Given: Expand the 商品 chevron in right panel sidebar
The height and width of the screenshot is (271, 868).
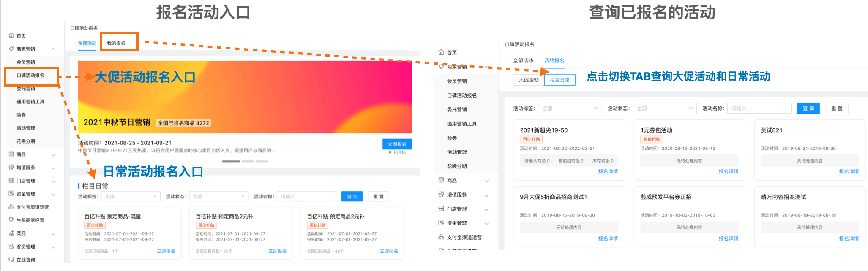Looking at the screenshot, I should pos(486,181).
